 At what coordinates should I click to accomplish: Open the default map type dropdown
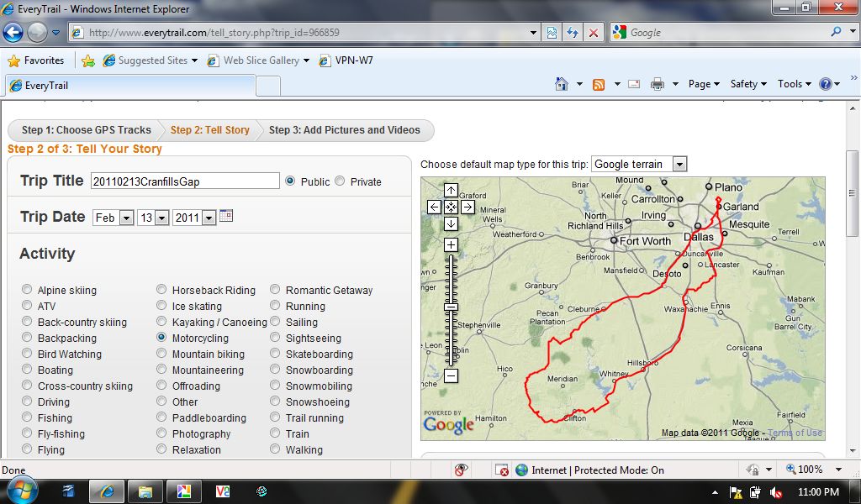[639, 164]
